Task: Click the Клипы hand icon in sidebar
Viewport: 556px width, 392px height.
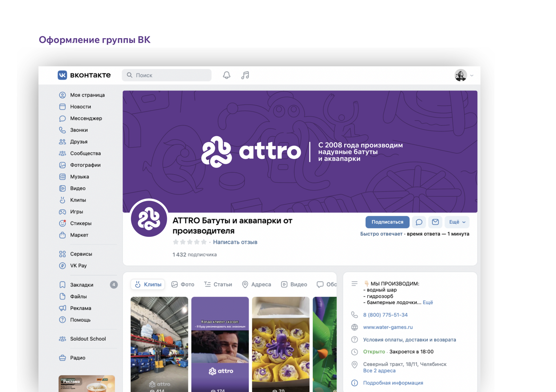Action: 62,200
